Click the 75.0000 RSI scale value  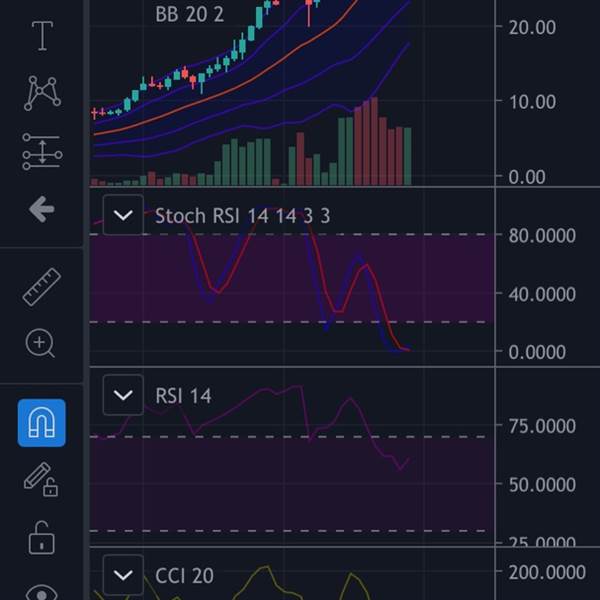click(542, 426)
